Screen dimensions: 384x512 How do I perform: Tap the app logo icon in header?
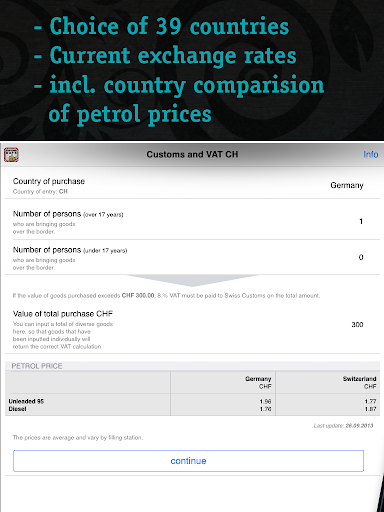click(11, 155)
